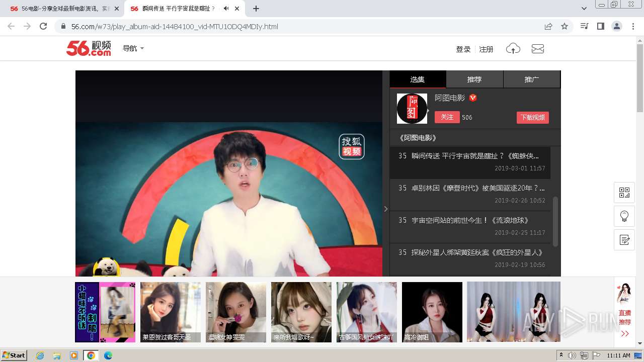The height and width of the screenshot is (362, 644).
Task: Open the 莱恩贺过客哥天圣 thumbnail
Action: pos(171,312)
